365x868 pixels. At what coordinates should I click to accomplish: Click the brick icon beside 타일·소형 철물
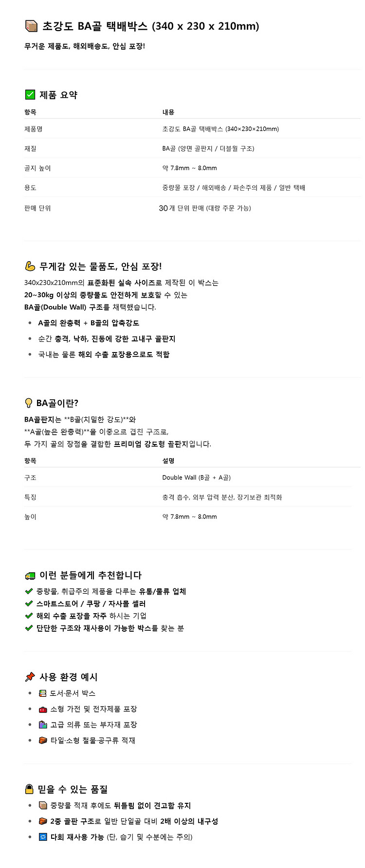[x=43, y=740]
